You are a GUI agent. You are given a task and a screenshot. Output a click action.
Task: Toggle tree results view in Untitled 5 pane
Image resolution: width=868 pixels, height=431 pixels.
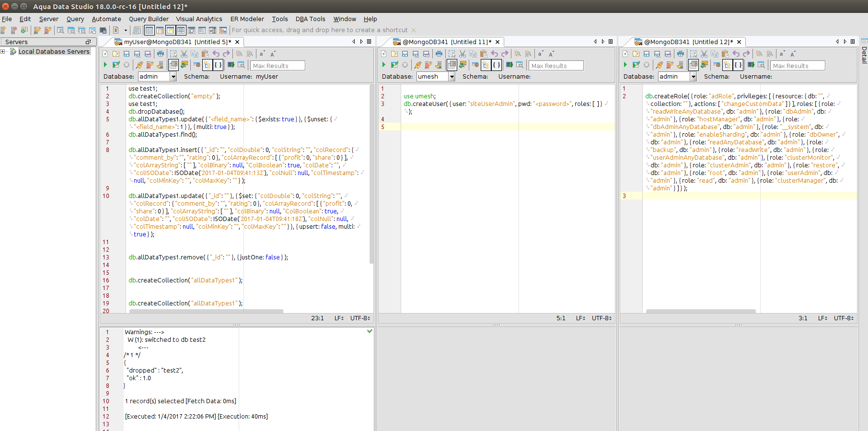pyautogui.click(x=207, y=65)
